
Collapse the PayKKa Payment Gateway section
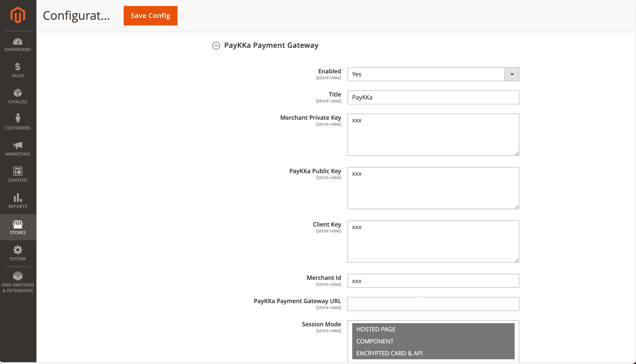(x=216, y=46)
